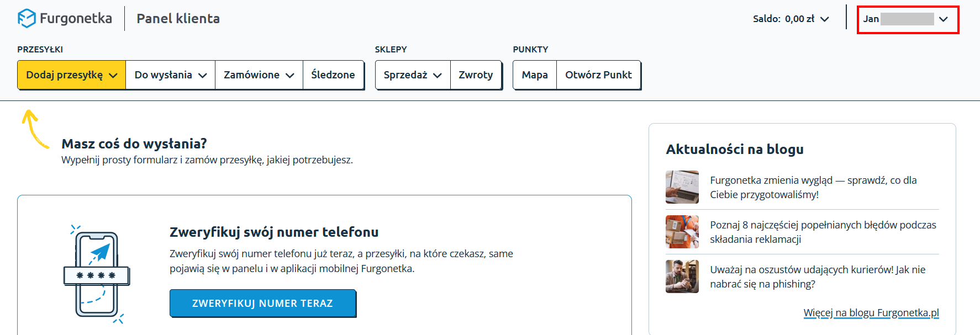Viewport: 980px width, 335px height.
Task: Click the phone verification illustration
Action: [x=97, y=274]
